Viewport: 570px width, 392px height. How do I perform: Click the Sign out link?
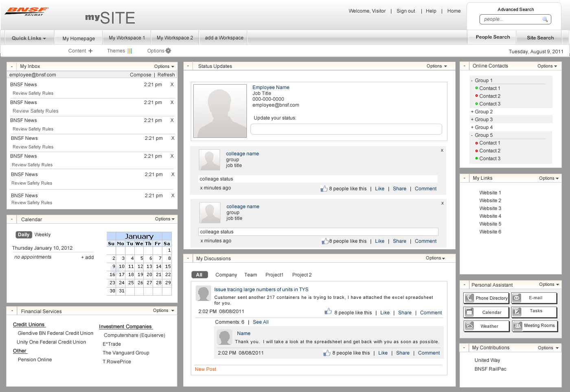406,11
